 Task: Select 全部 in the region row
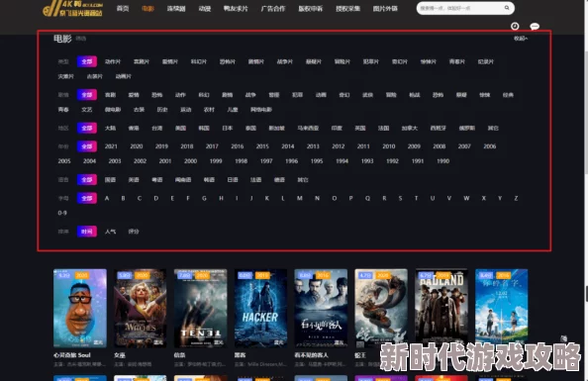tap(87, 128)
